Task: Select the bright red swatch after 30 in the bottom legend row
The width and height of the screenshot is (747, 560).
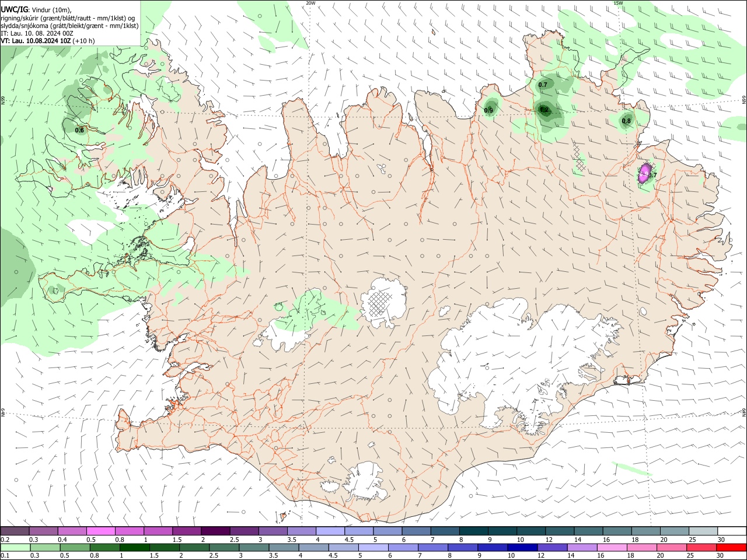Action: coord(732,548)
